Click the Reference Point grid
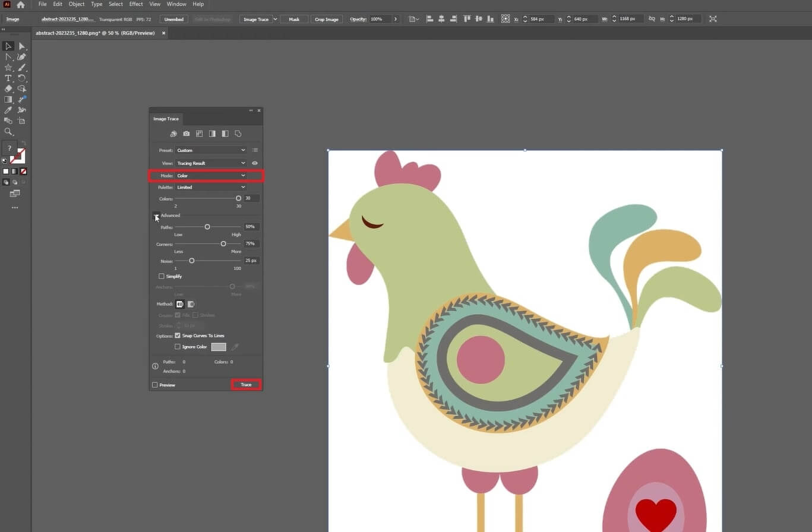The height and width of the screenshot is (532, 812). [505, 19]
